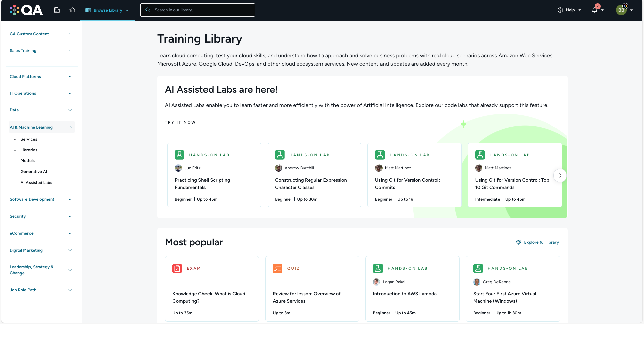Open the BB user avatar menu
Viewport: 644px width, 350px height.
point(621,10)
